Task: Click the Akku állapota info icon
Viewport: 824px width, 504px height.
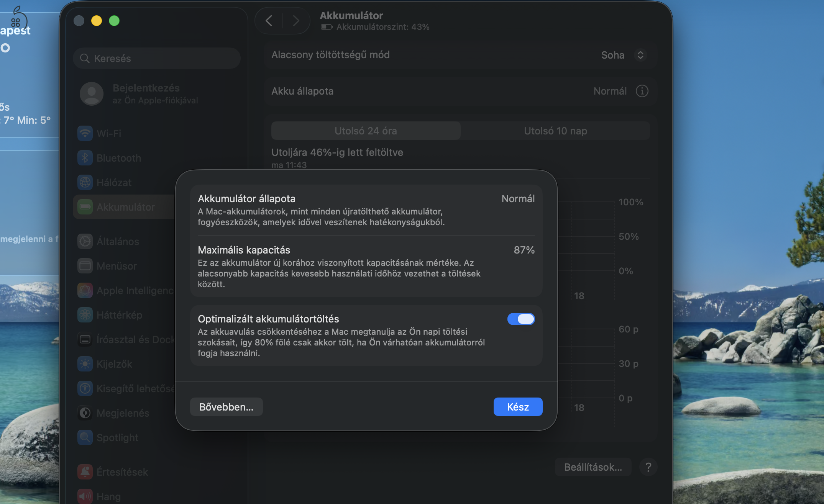Action: click(x=642, y=91)
